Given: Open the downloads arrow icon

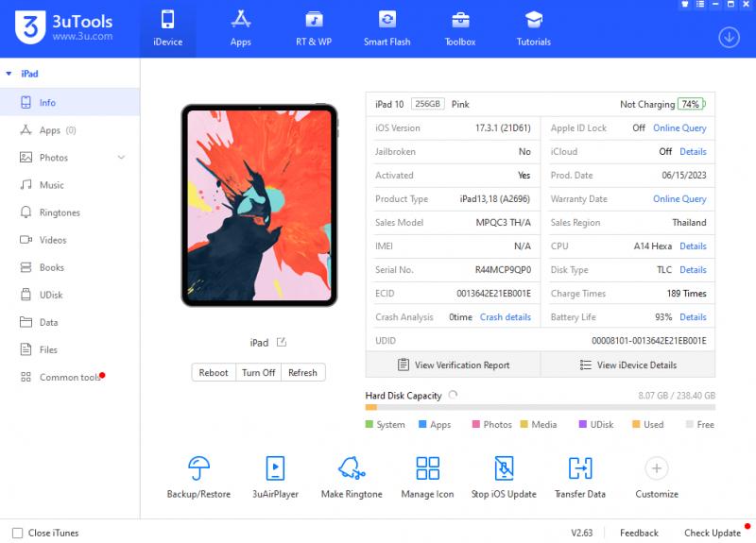Looking at the screenshot, I should [x=729, y=37].
